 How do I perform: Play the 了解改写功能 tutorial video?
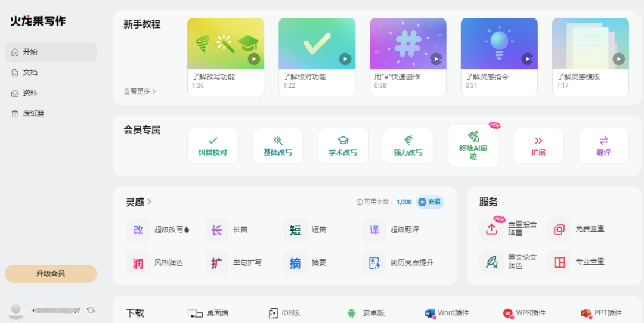point(254,59)
